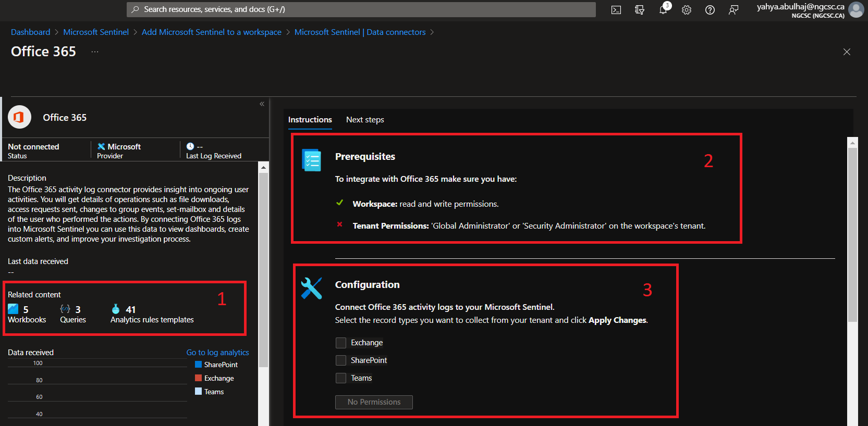
Task: Click the Configuration heading
Action: pos(368,285)
